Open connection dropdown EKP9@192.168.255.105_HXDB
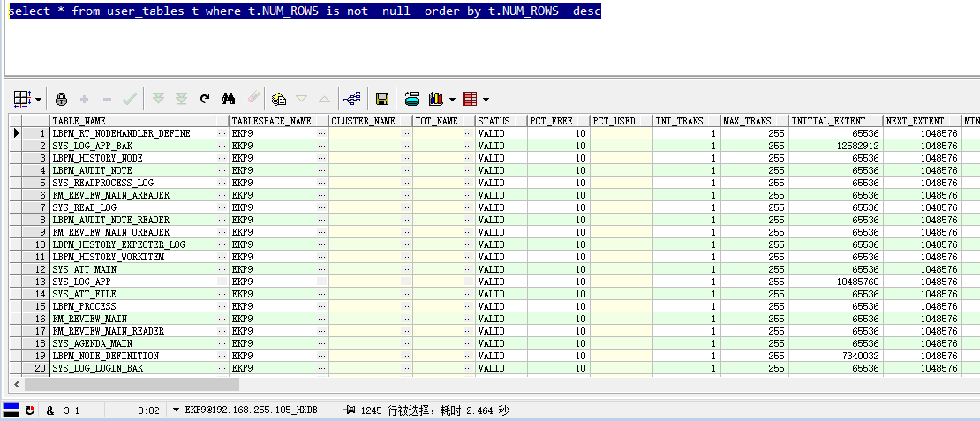 pos(177,410)
